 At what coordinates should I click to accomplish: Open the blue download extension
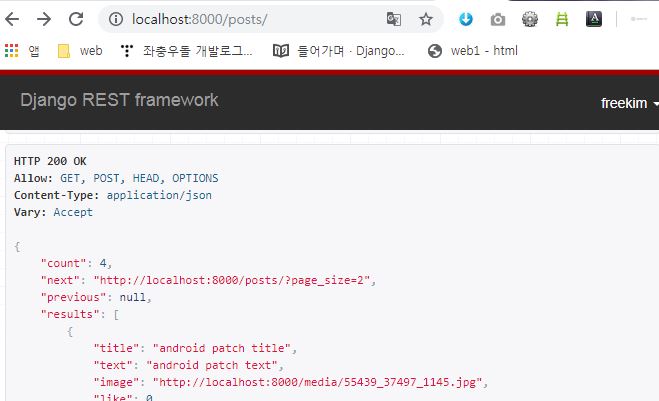point(466,19)
